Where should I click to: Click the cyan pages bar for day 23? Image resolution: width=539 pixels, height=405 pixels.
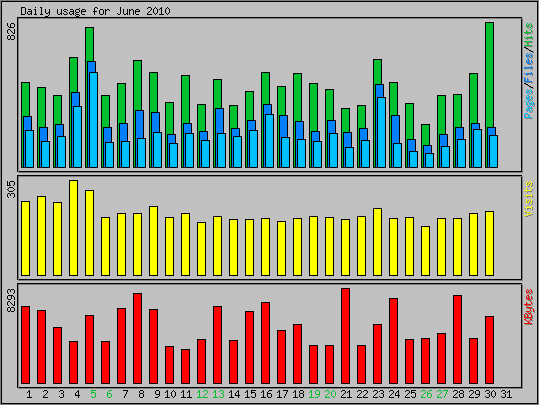pos(381,132)
